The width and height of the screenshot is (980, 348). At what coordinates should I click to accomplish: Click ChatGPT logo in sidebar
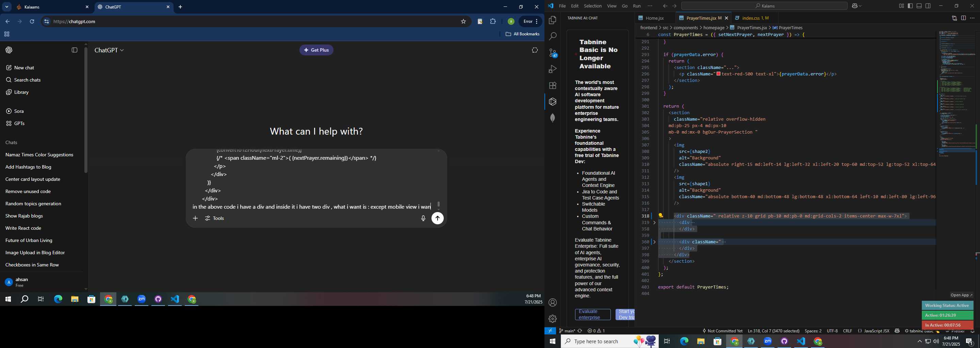[9, 50]
